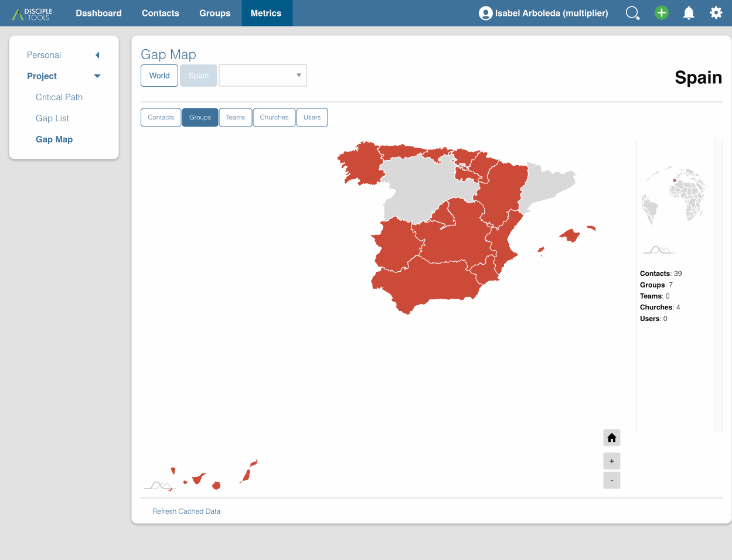732x560 pixels.
Task: Click the amCharts logo at map bottom left
Action: (x=159, y=486)
